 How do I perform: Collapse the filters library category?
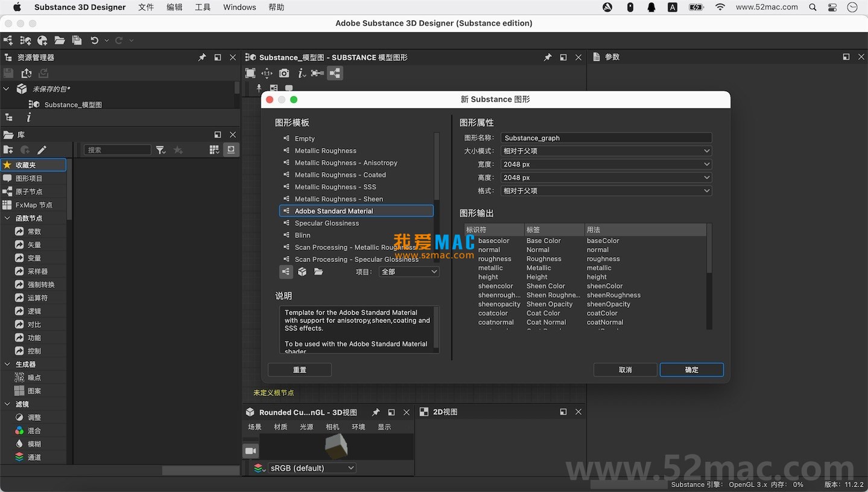(7, 404)
